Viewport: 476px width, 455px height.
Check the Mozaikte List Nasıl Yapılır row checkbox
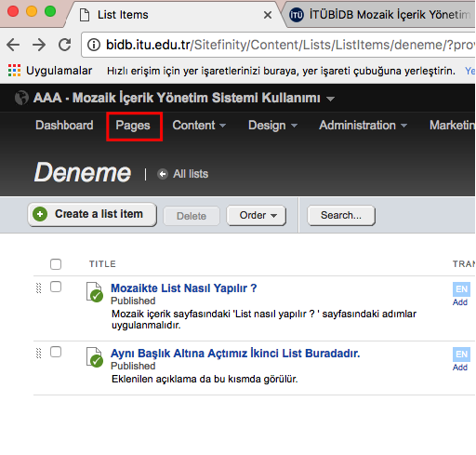point(56,287)
